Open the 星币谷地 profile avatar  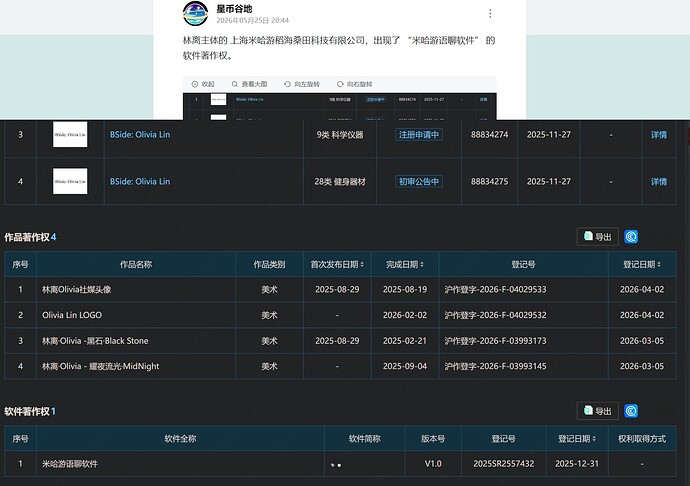195,14
